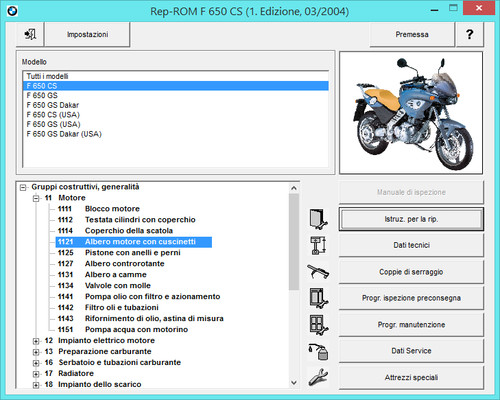
Task: Select 1151 Pompa acqua con motorino
Action: [x=123, y=330]
